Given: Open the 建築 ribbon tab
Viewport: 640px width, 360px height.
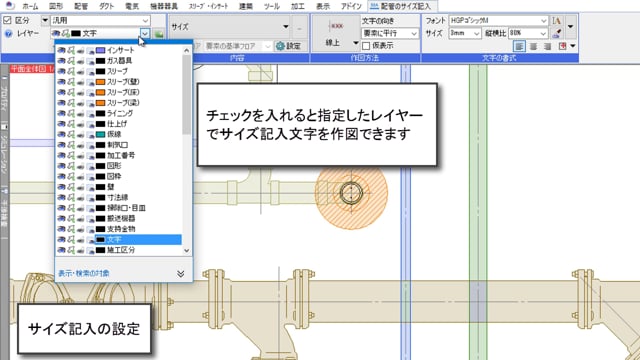Looking at the screenshot, I should (246, 6).
